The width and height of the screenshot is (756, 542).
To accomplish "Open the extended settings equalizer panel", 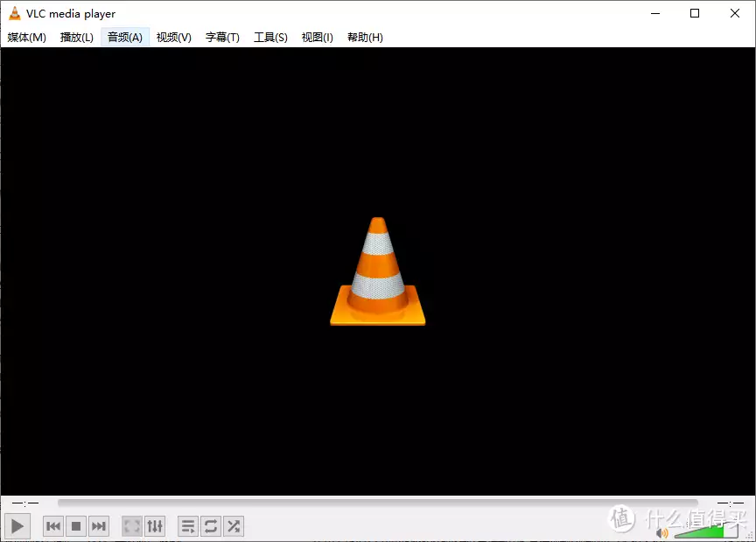I will (x=155, y=526).
